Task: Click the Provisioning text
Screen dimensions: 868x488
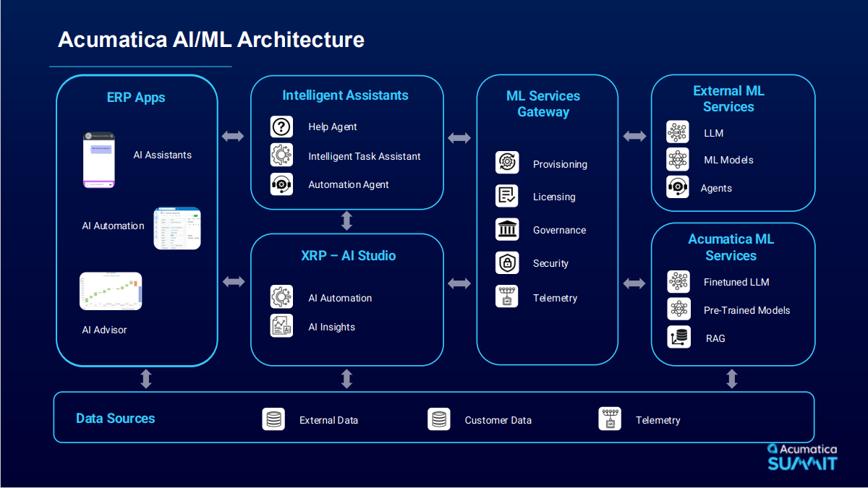Action: 560,164
